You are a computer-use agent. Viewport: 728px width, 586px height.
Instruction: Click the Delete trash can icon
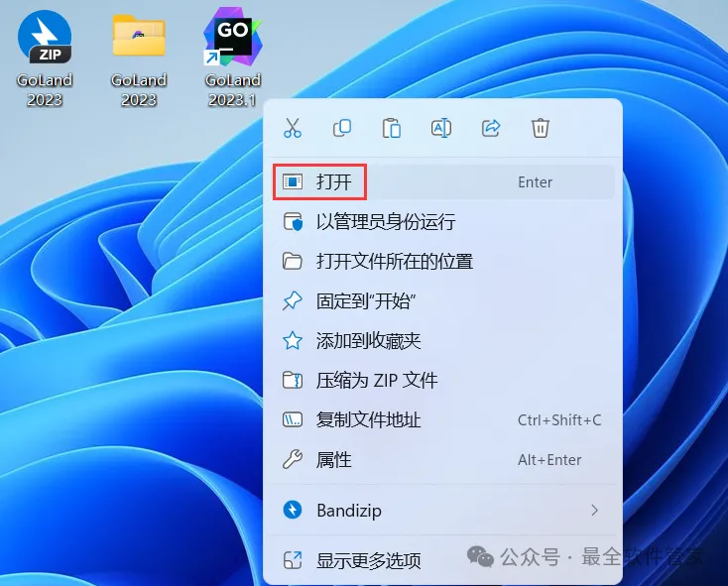coord(541,128)
